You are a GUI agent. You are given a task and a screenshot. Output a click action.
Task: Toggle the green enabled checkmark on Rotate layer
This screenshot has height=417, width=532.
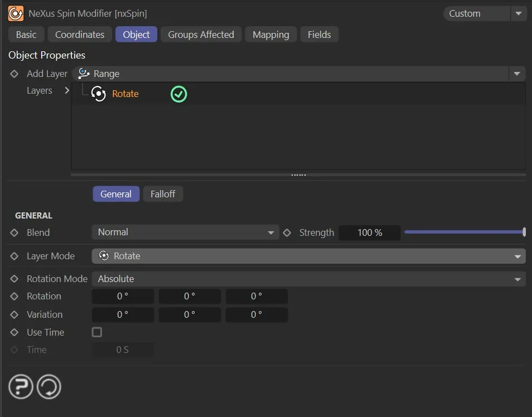click(178, 94)
